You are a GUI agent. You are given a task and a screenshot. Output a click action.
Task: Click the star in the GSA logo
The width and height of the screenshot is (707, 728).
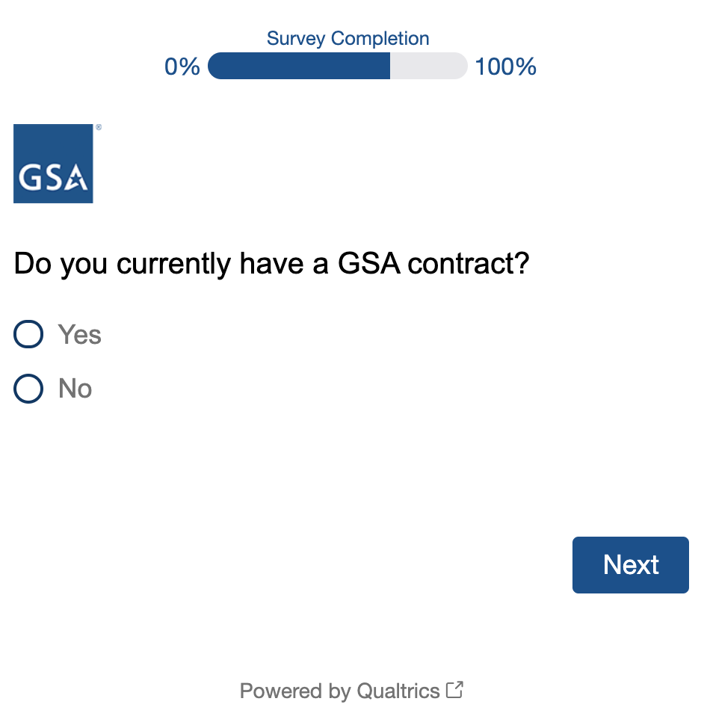tap(75, 177)
